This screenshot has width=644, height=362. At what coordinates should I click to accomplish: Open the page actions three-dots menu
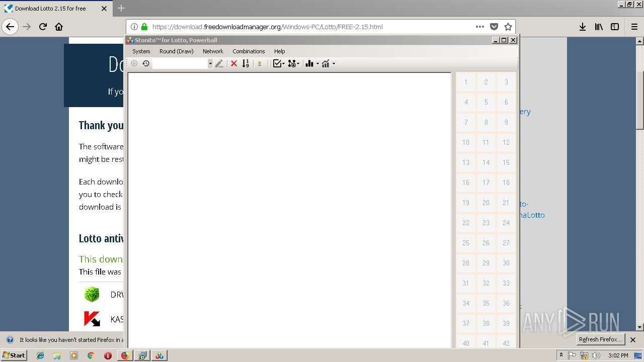[480, 27]
